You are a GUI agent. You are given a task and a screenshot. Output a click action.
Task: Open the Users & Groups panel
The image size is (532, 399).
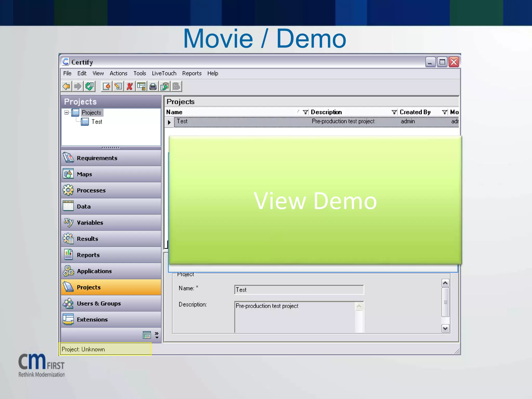tap(111, 303)
